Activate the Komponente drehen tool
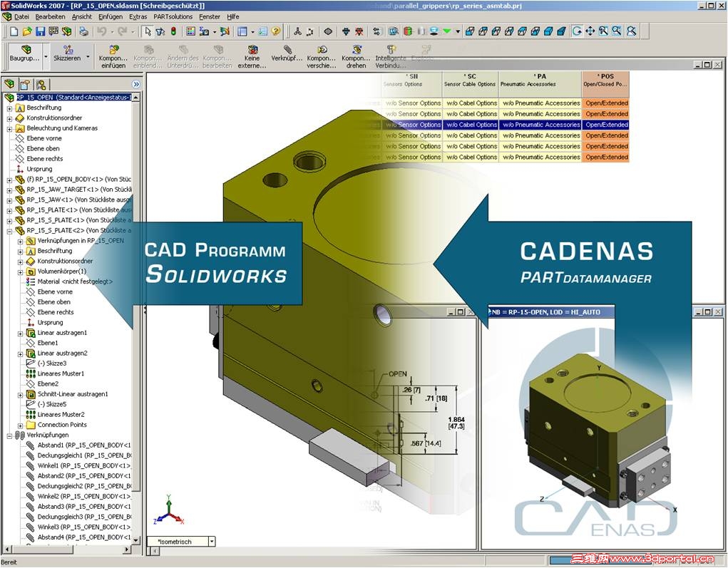Screen dimensions: 728x568 (356, 56)
